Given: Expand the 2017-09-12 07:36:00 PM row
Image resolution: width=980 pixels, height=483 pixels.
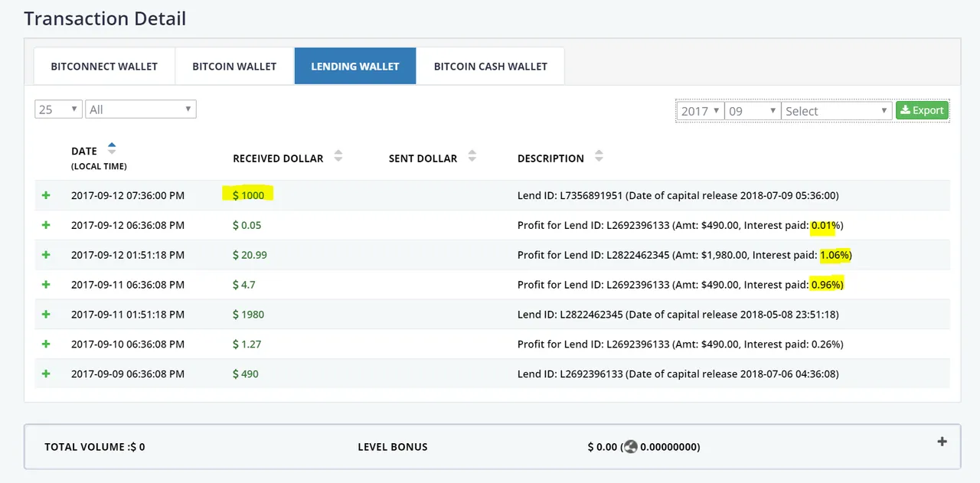Looking at the screenshot, I should (x=46, y=195).
